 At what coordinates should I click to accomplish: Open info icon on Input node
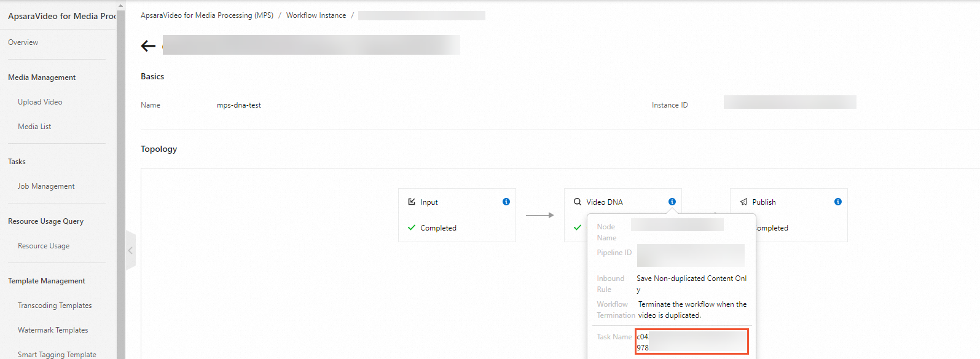(506, 202)
